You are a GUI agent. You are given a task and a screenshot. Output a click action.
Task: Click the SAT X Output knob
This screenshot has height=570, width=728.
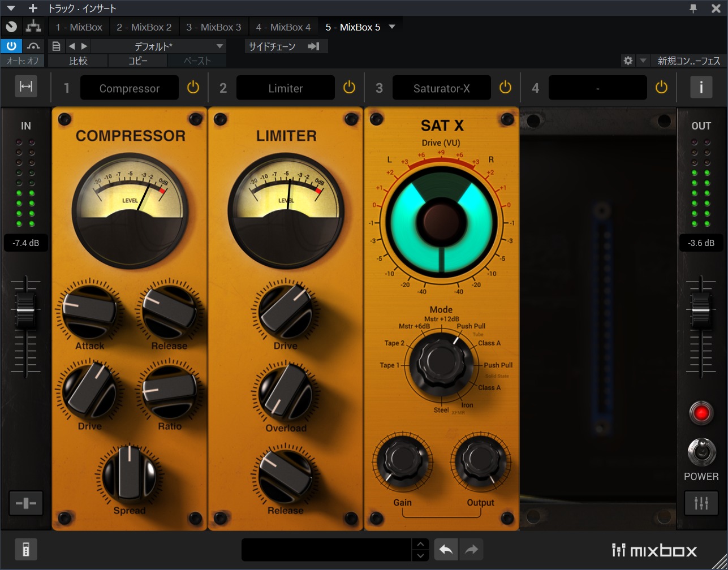click(x=481, y=460)
